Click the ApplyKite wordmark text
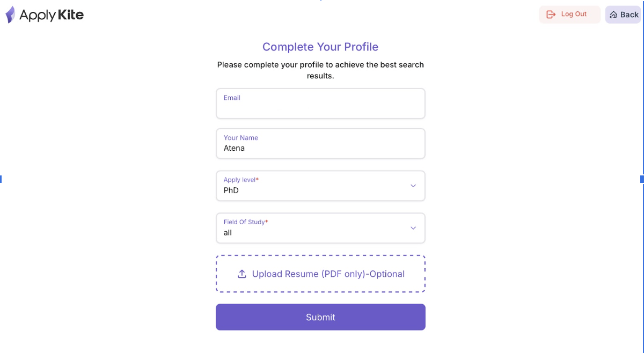 click(52, 15)
